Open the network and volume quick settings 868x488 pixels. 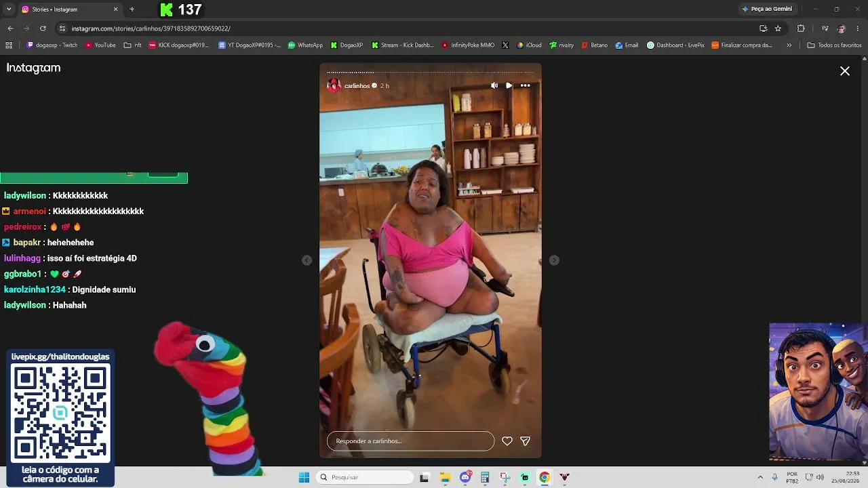[x=814, y=477]
